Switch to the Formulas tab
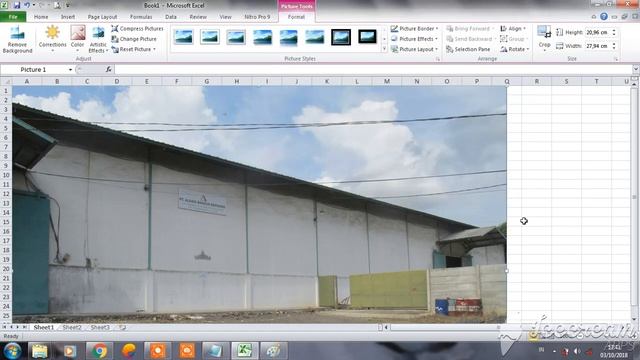The image size is (640, 360). [141, 17]
